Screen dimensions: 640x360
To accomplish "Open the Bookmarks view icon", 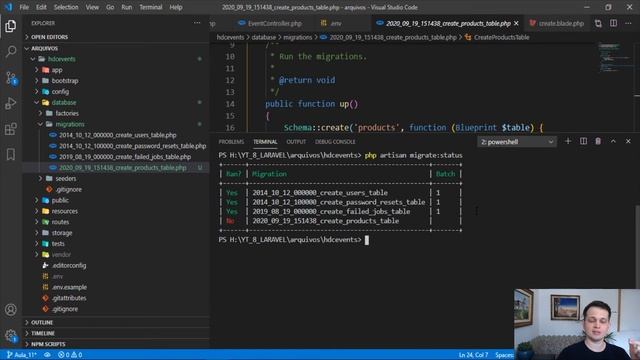I will [x=11, y=154].
